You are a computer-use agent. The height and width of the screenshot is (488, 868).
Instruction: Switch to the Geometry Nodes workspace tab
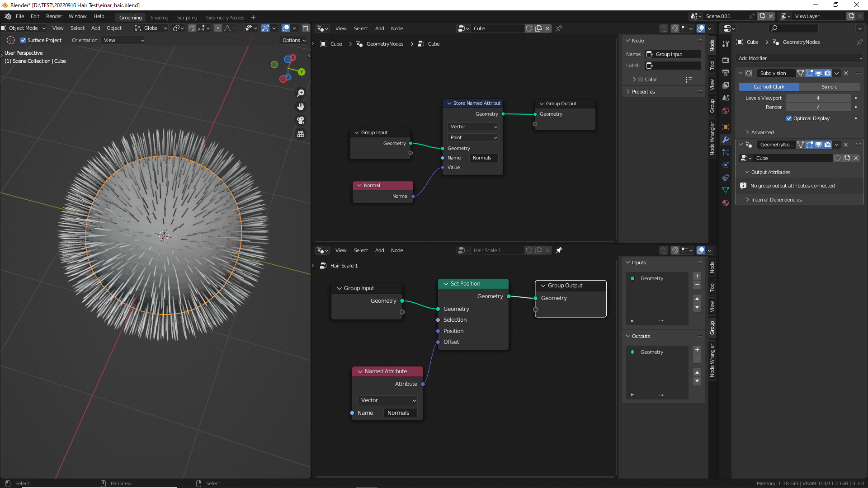point(225,18)
